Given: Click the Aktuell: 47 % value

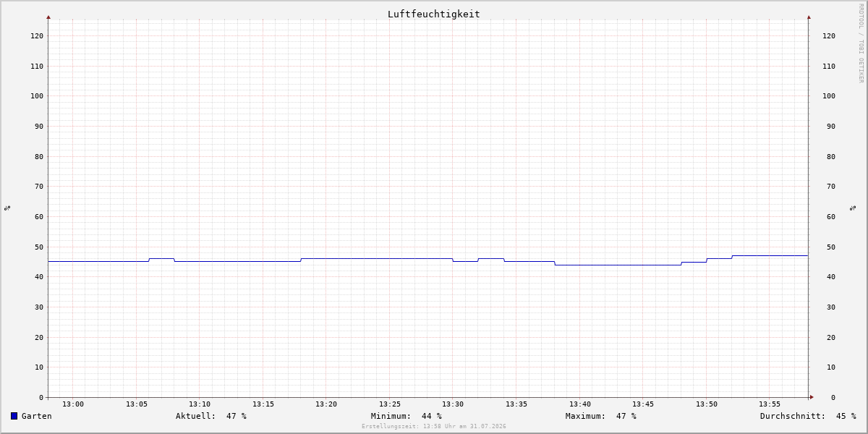Looking at the screenshot, I should (211, 416).
